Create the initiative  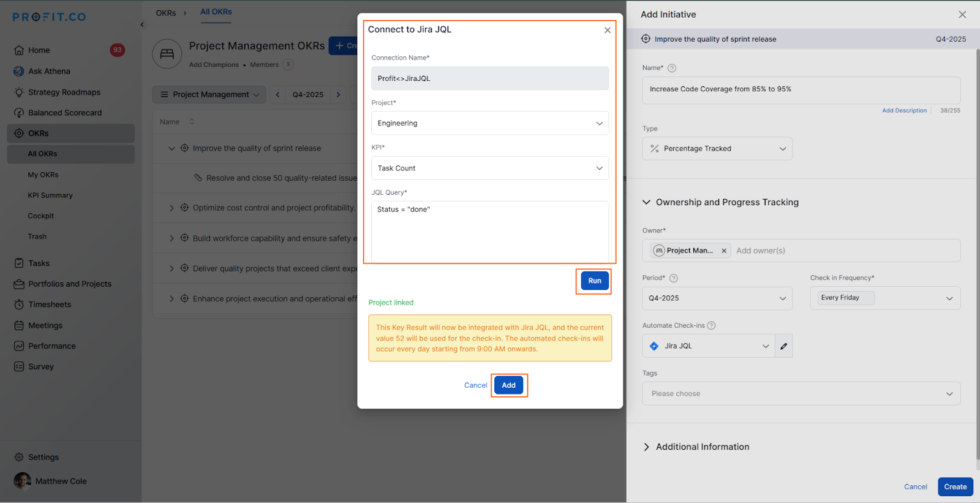(x=956, y=487)
